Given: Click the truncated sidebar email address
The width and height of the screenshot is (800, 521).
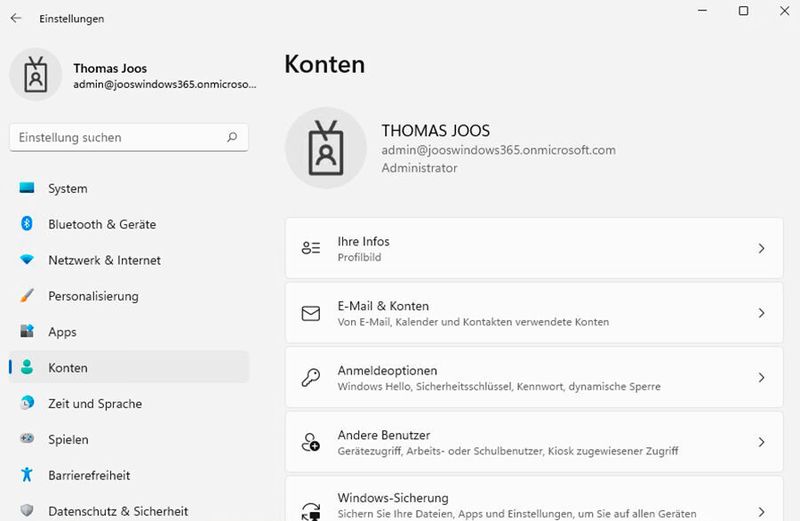Looking at the screenshot, I should [x=165, y=84].
